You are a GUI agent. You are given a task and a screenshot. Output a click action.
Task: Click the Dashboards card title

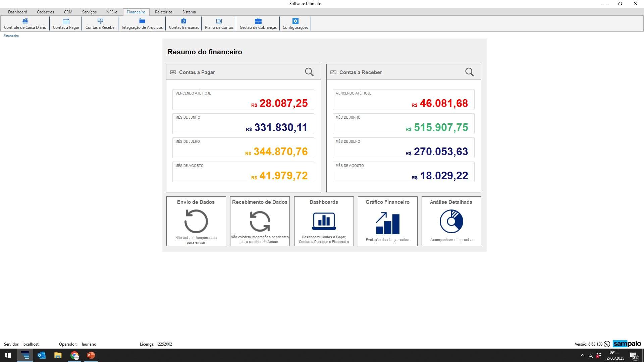(x=324, y=202)
